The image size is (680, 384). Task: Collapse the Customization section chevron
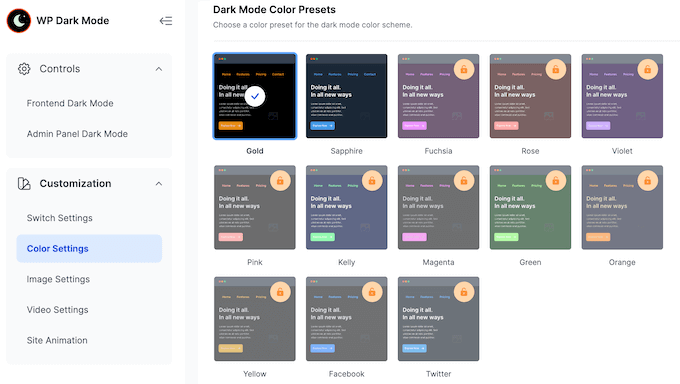(x=159, y=184)
